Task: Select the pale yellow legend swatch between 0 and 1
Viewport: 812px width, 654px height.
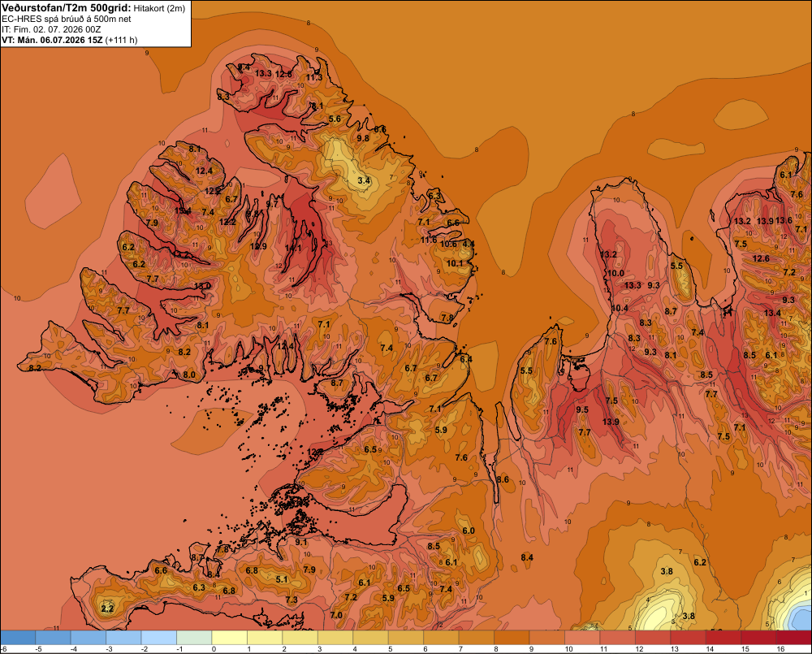Action: (x=230, y=638)
